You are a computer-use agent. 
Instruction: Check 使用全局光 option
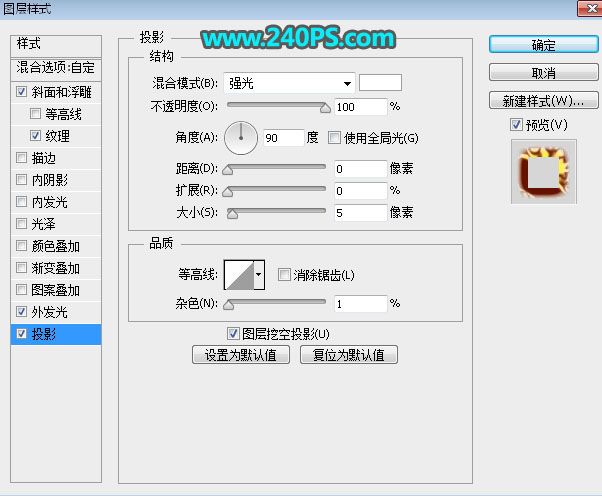tap(334, 137)
